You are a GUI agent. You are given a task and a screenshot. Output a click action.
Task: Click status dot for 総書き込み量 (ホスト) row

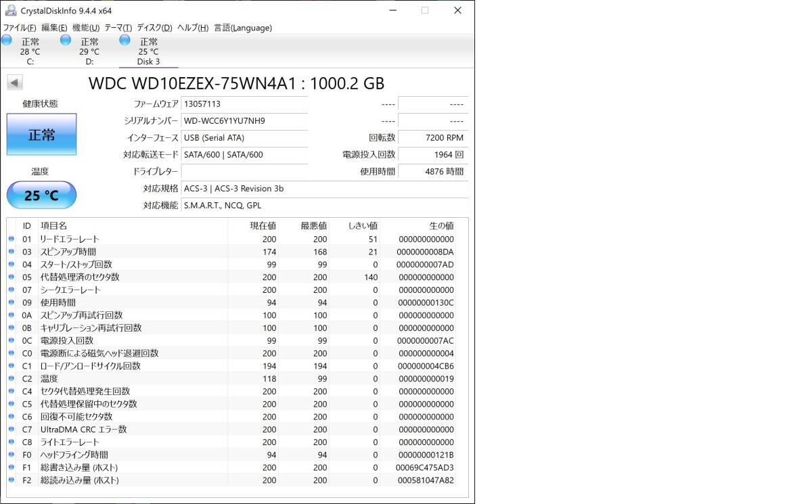(12, 467)
